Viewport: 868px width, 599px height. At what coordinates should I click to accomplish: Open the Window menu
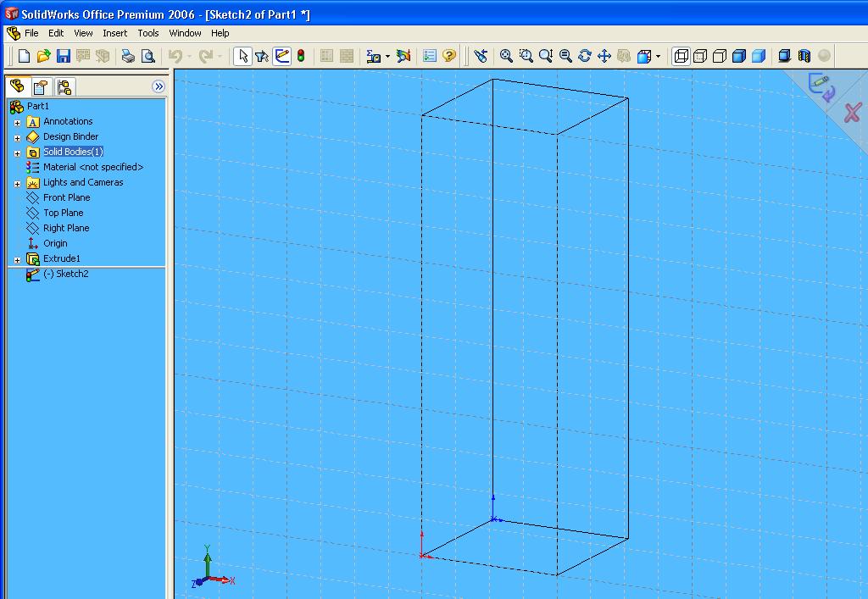185,33
